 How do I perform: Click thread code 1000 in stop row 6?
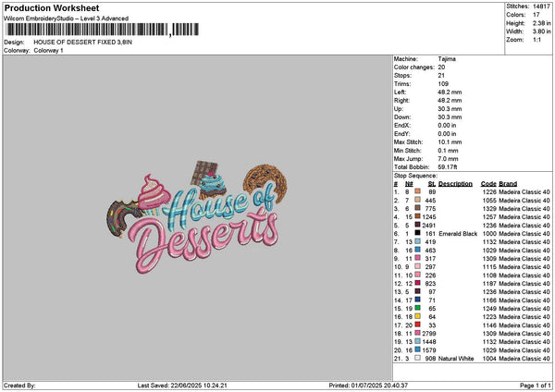pos(489,234)
